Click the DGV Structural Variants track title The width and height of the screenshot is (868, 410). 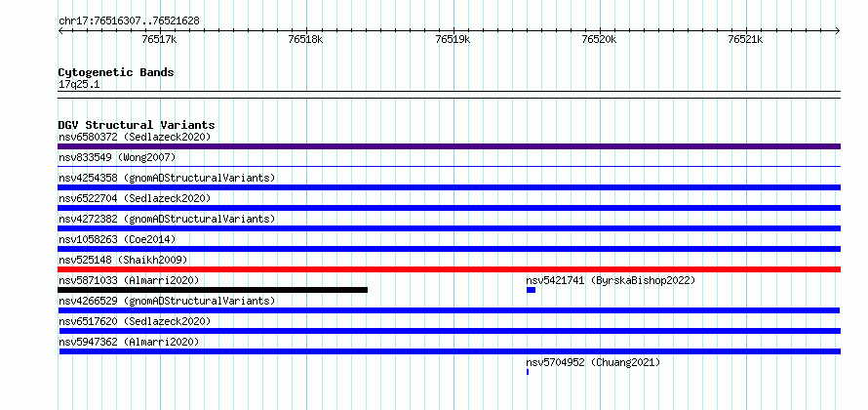pos(137,125)
